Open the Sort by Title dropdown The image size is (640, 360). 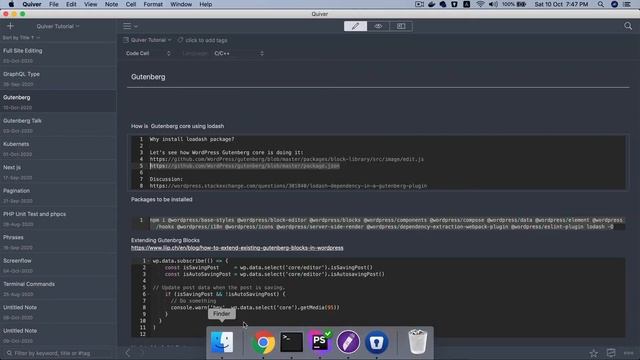(21, 38)
